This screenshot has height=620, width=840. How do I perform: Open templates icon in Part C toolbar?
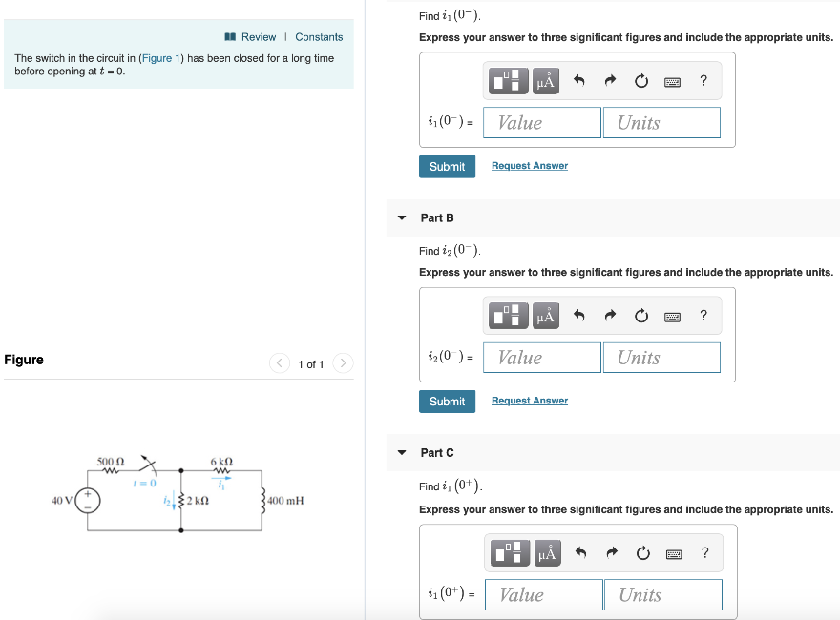pos(510,553)
